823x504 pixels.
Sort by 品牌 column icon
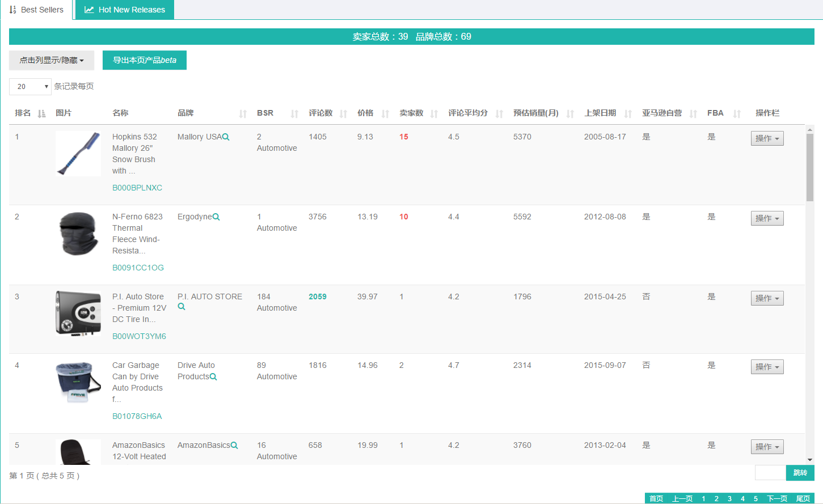click(x=243, y=113)
